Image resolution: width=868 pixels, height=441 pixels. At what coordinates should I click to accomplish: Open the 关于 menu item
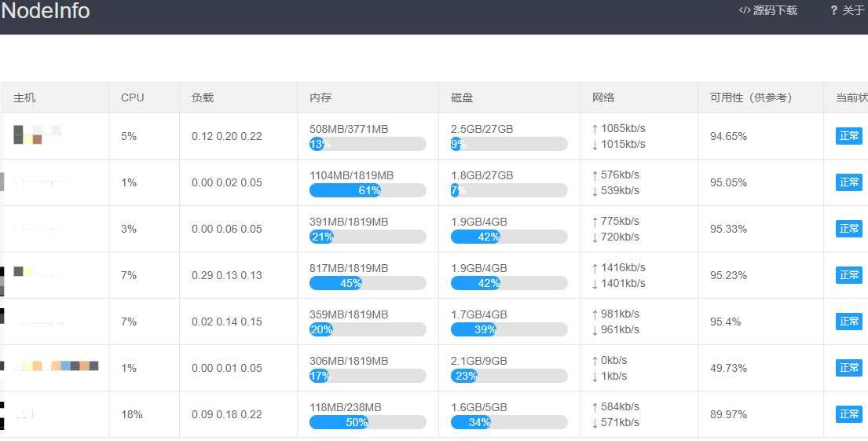click(853, 10)
